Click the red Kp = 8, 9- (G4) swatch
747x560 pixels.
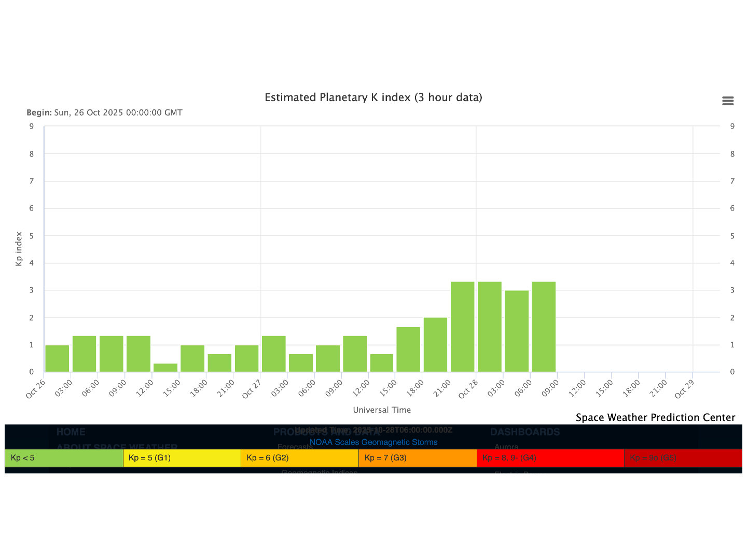pyautogui.click(x=550, y=458)
